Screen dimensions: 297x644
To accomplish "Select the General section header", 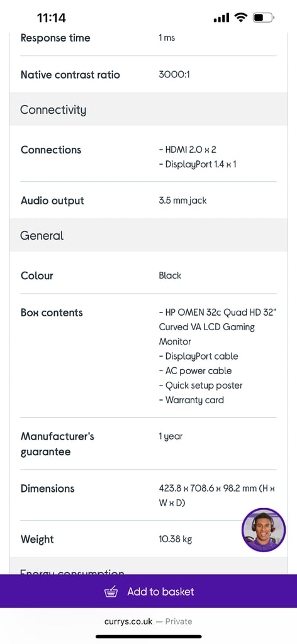I will 148,235.
